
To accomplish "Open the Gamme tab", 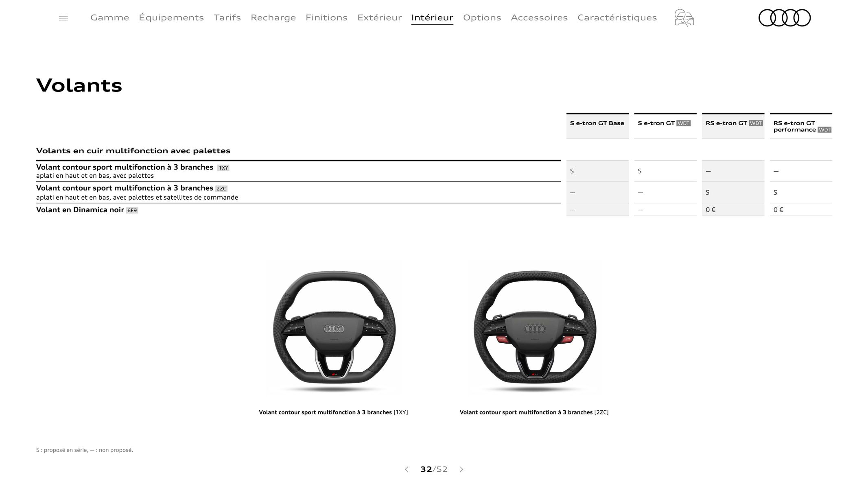I will (110, 17).
